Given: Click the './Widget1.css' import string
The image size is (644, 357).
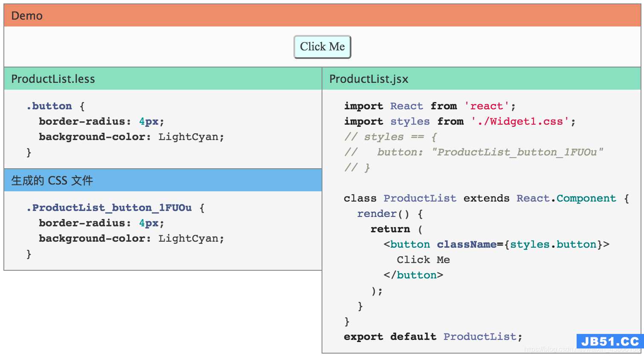Looking at the screenshot, I should [520, 121].
